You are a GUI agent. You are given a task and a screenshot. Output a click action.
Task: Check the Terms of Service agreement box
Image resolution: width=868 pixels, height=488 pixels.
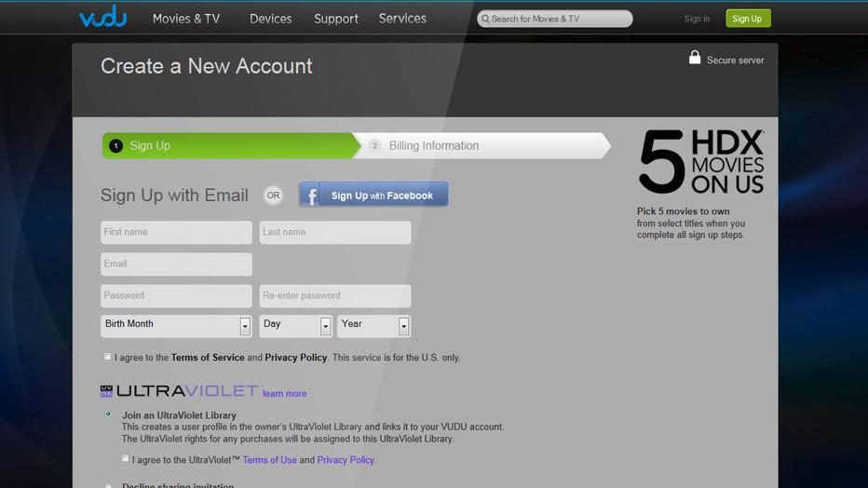tap(107, 357)
